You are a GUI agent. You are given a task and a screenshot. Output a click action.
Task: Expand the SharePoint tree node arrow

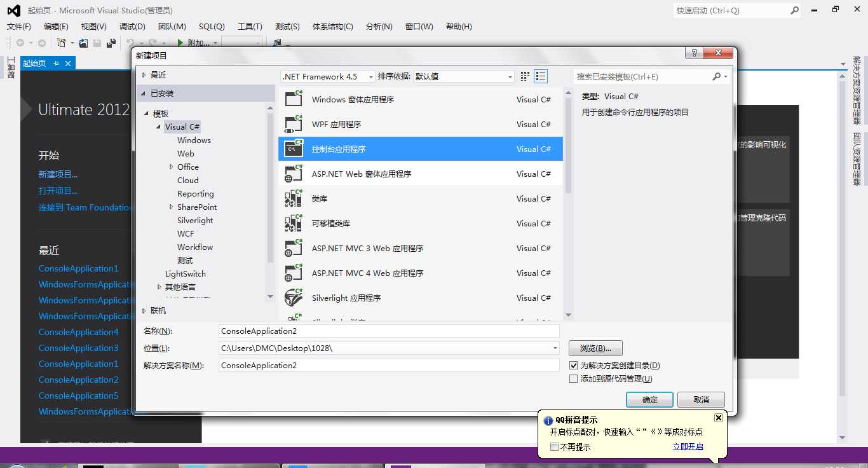point(172,207)
